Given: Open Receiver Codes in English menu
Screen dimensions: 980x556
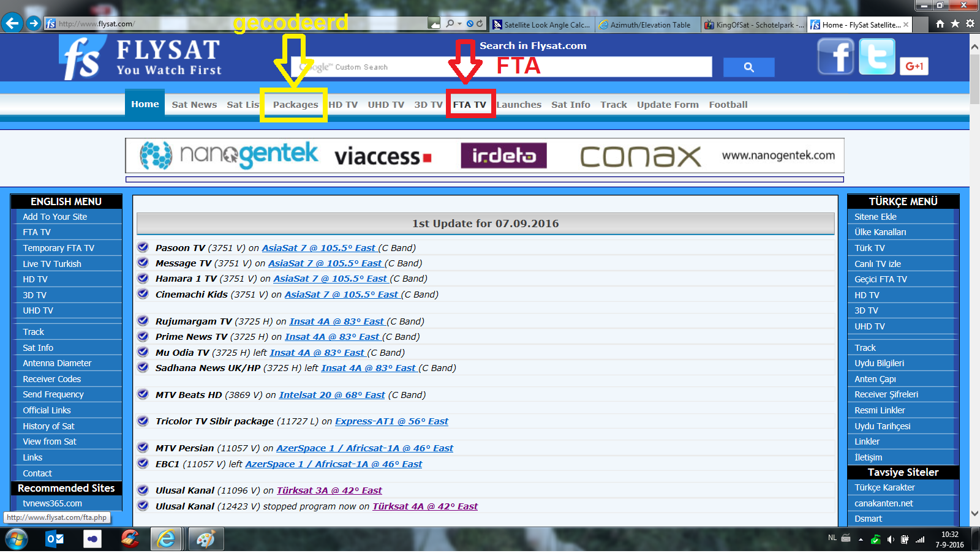Looking at the screenshot, I should 52,379.
